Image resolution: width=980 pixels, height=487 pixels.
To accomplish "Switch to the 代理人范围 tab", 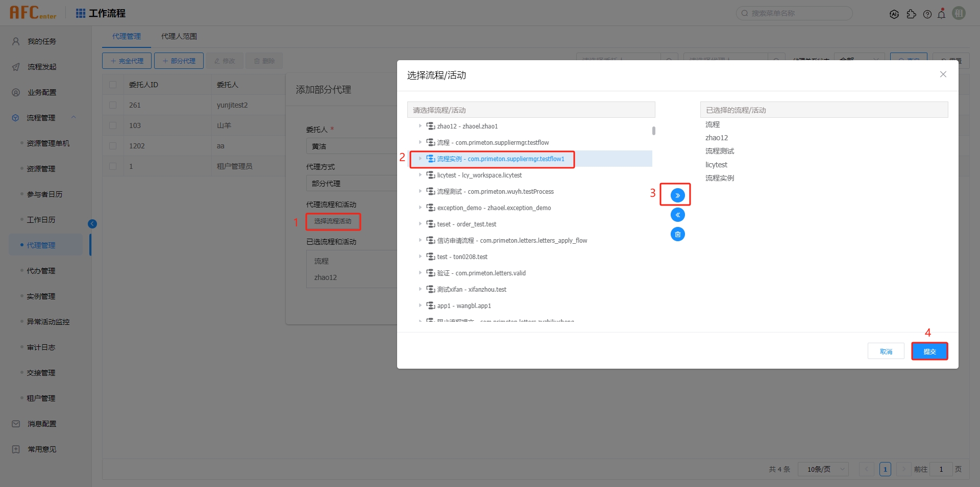I will 179,36.
